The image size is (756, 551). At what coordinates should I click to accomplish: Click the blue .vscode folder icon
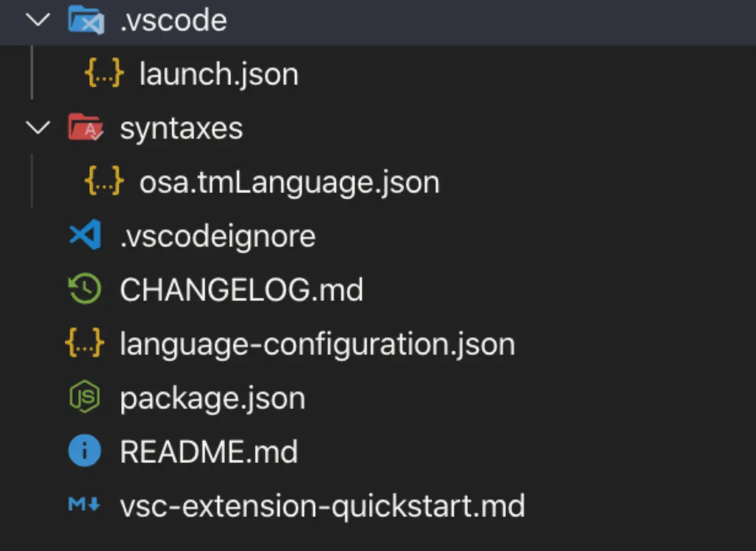[x=86, y=20]
